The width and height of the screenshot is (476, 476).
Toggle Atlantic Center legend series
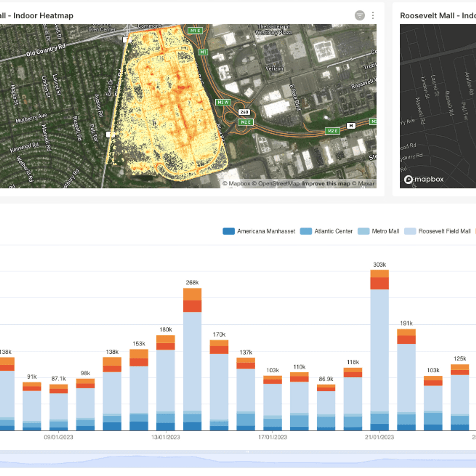click(x=326, y=231)
